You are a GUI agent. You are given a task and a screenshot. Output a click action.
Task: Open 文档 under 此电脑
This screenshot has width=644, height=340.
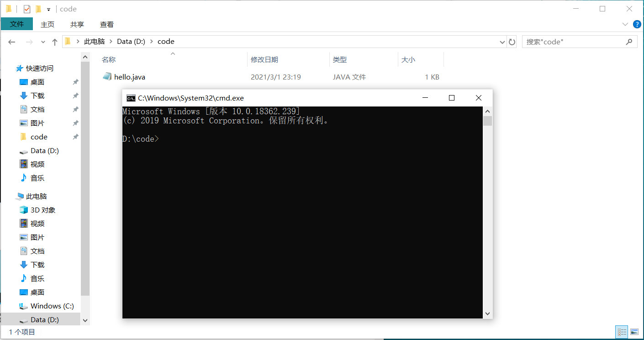[37, 251]
